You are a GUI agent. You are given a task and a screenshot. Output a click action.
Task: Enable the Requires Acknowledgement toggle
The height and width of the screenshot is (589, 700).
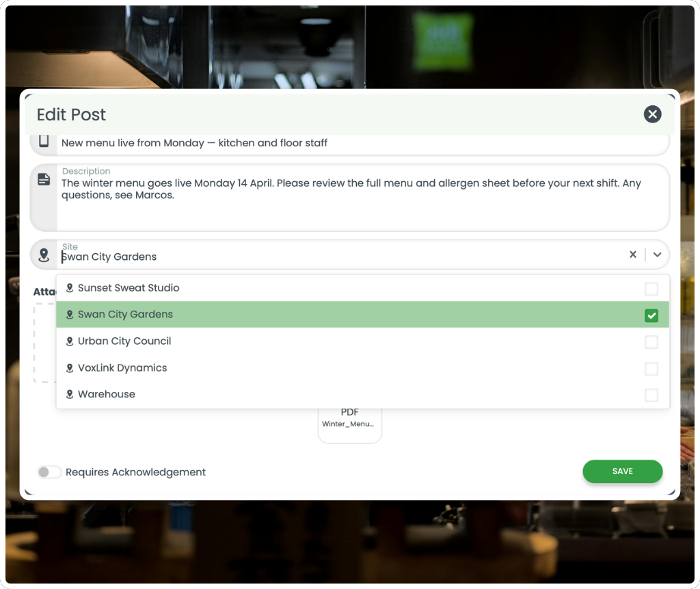pyautogui.click(x=49, y=472)
